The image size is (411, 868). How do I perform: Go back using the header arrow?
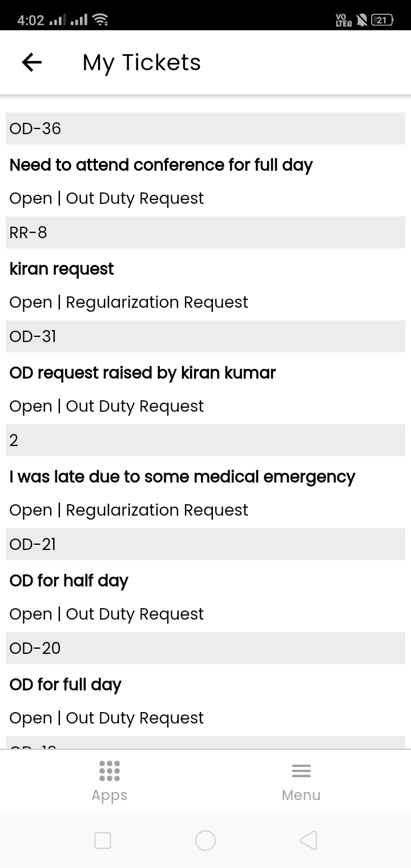click(x=32, y=62)
